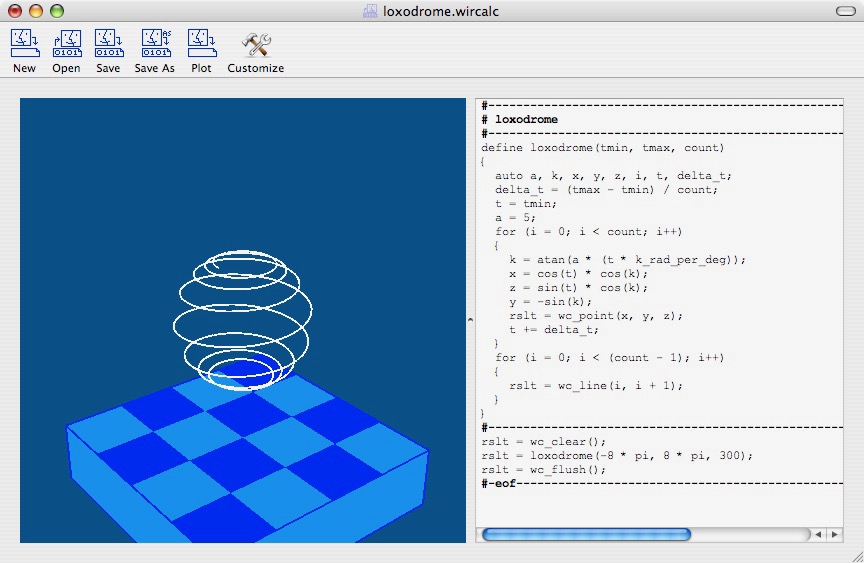
Task: Save the script using the Save icon
Action: click(x=109, y=44)
